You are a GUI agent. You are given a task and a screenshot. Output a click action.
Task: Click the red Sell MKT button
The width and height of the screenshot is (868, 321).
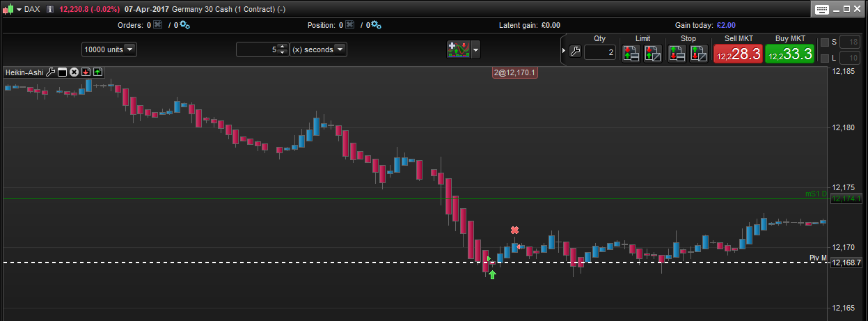click(x=738, y=54)
